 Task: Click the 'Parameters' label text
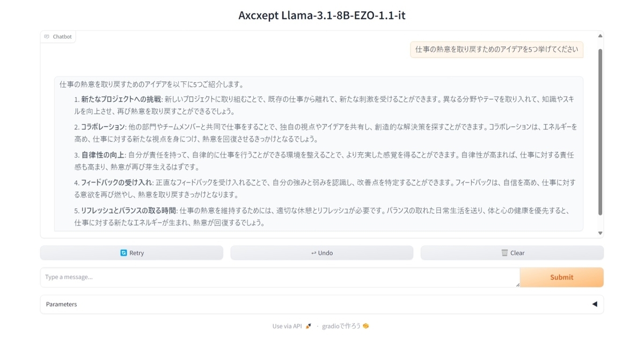61,304
